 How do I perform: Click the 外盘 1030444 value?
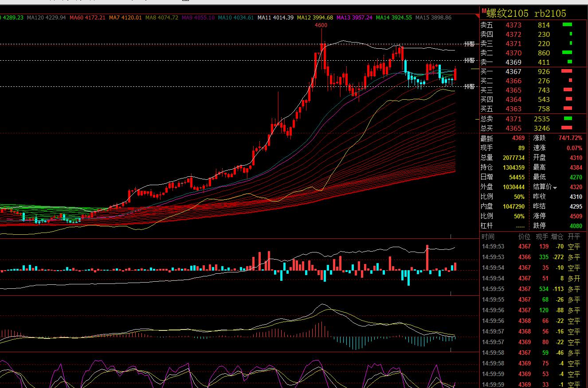(514, 187)
